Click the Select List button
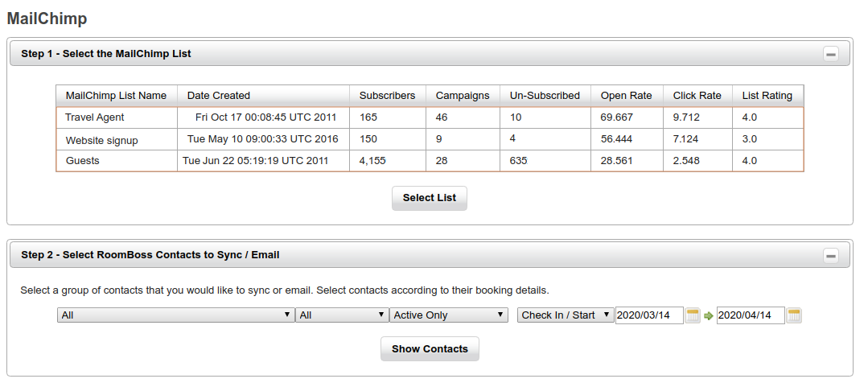This screenshot has height=387, width=868. coord(430,198)
